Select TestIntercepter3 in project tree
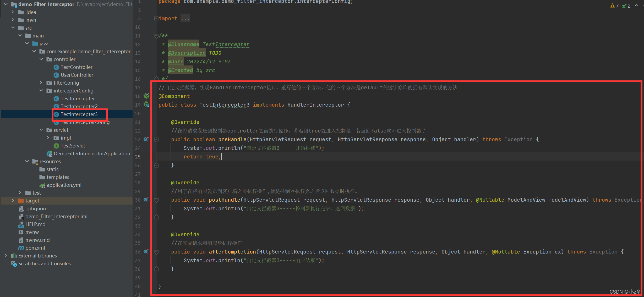Image resolution: width=644 pixels, height=297 pixels. point(79,114)
